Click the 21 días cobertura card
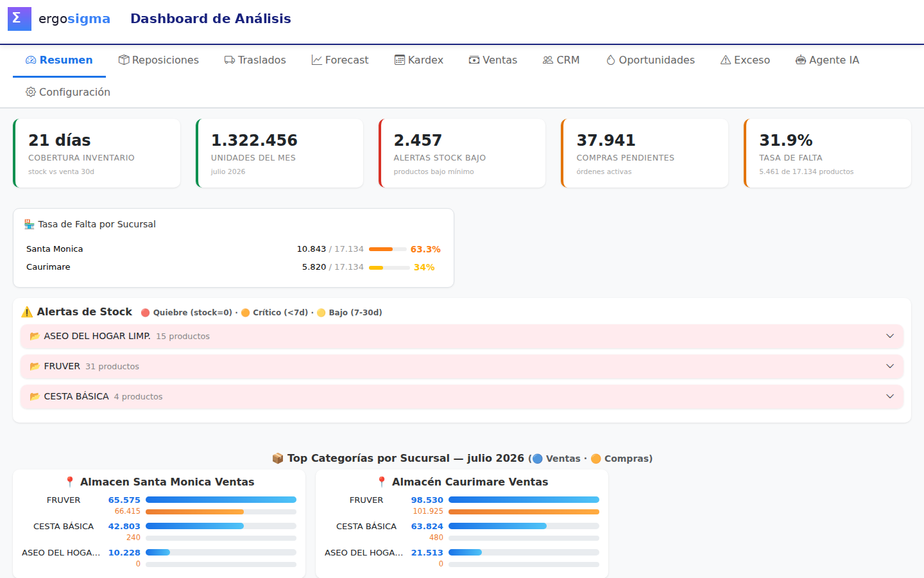The height and width of the screenshot is (578, 924). click(x=97, y=153)
